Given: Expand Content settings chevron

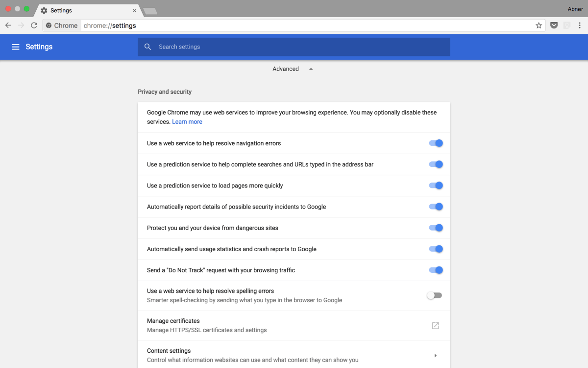Looking at the screenshot, I should 435,355.
